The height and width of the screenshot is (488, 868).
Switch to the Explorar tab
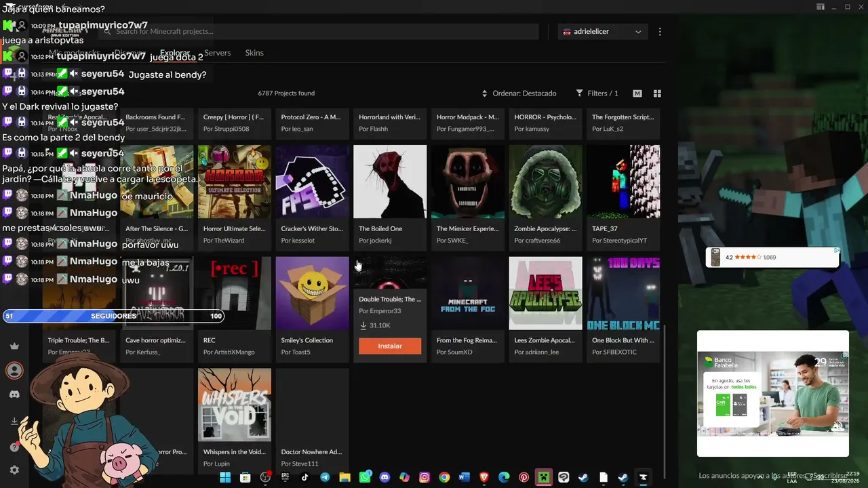click(x=175, y=53)
